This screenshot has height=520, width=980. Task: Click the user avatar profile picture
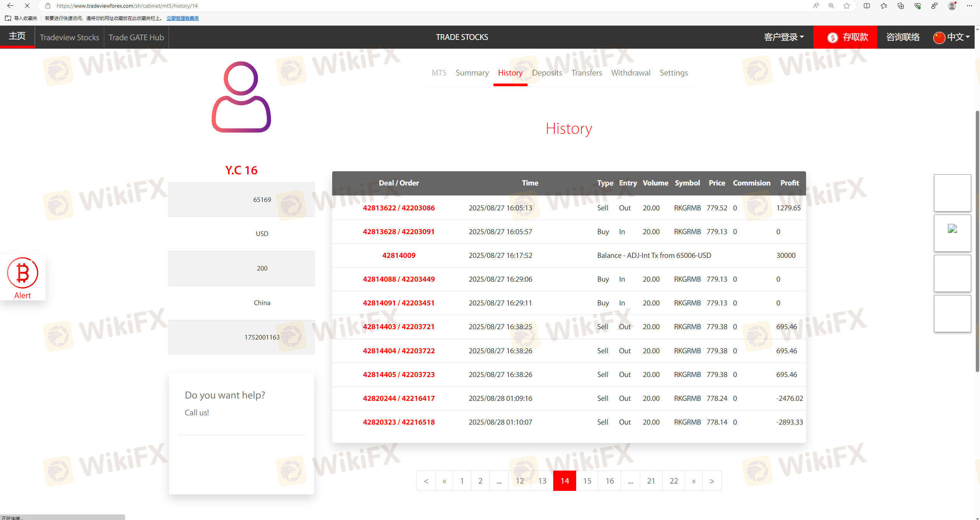[241, 97]
